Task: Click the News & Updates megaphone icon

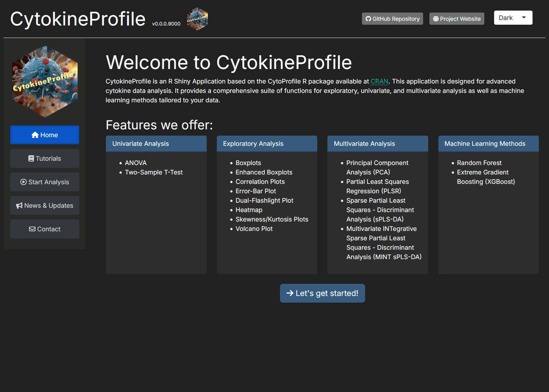Action: click(x=19, y=205)
